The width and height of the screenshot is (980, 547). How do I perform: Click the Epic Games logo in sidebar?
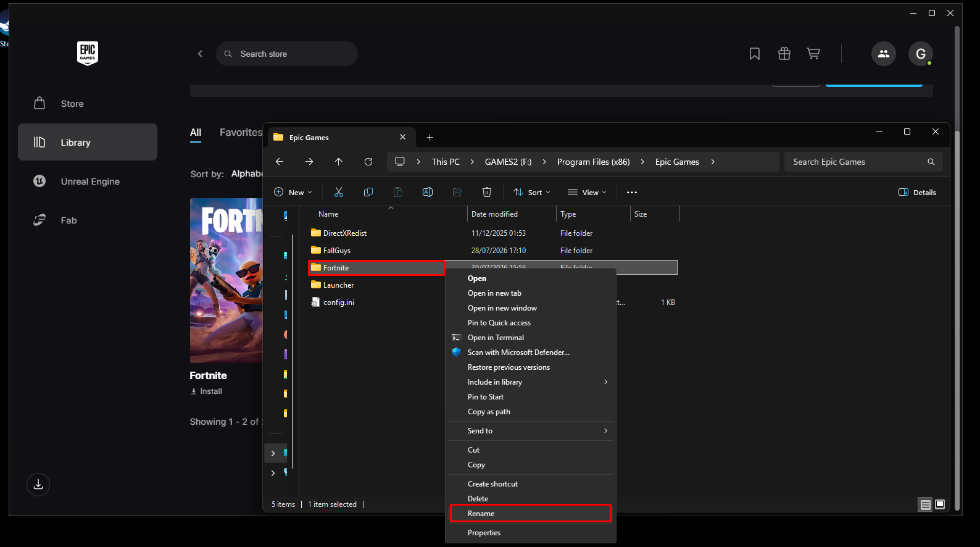pyautogui.click(x=88, y=53)
